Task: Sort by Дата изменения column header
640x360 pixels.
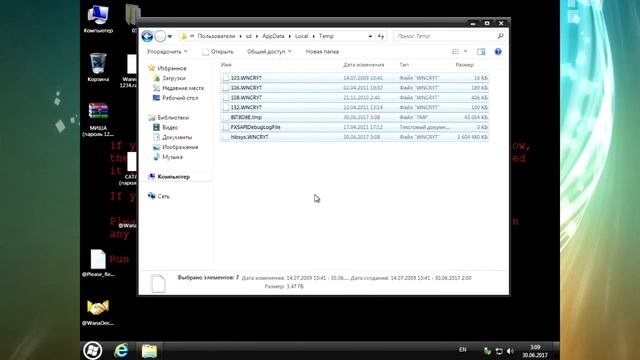Action: 363,65
